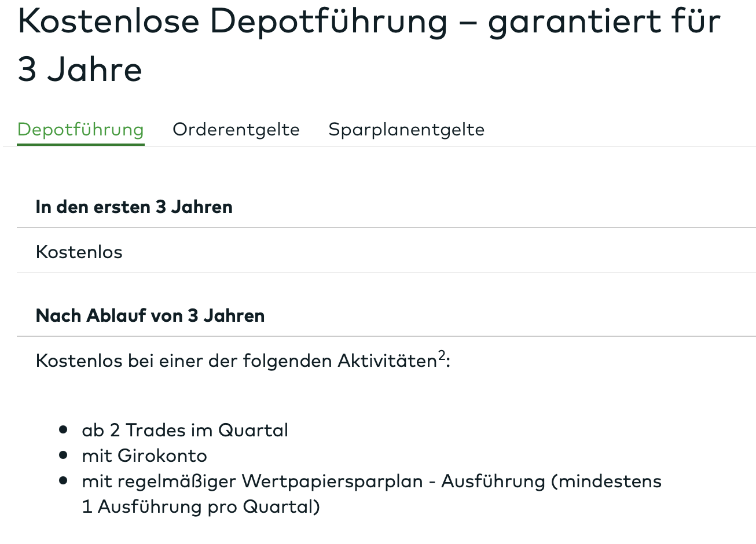Click the 'ab 2 Trades im Quartal' item
Image resolution: width=756 pixels, height=544 pixels.
pos(185,430)
